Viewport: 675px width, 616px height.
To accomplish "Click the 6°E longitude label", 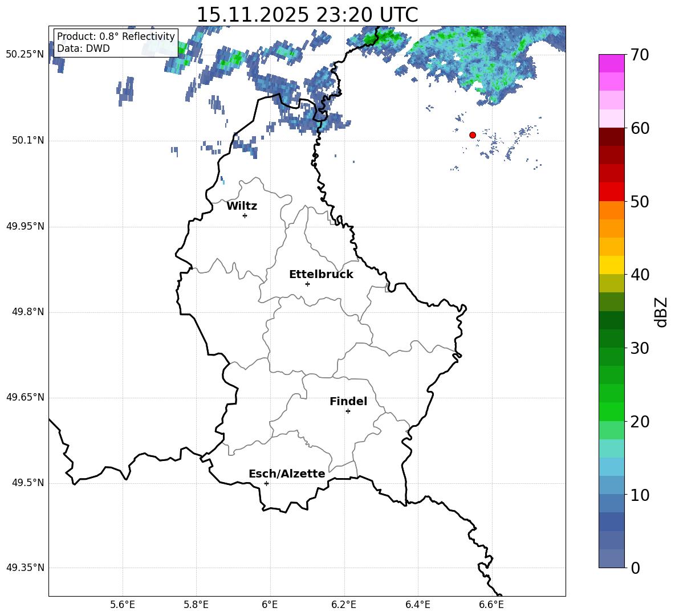I will point(270,605).
